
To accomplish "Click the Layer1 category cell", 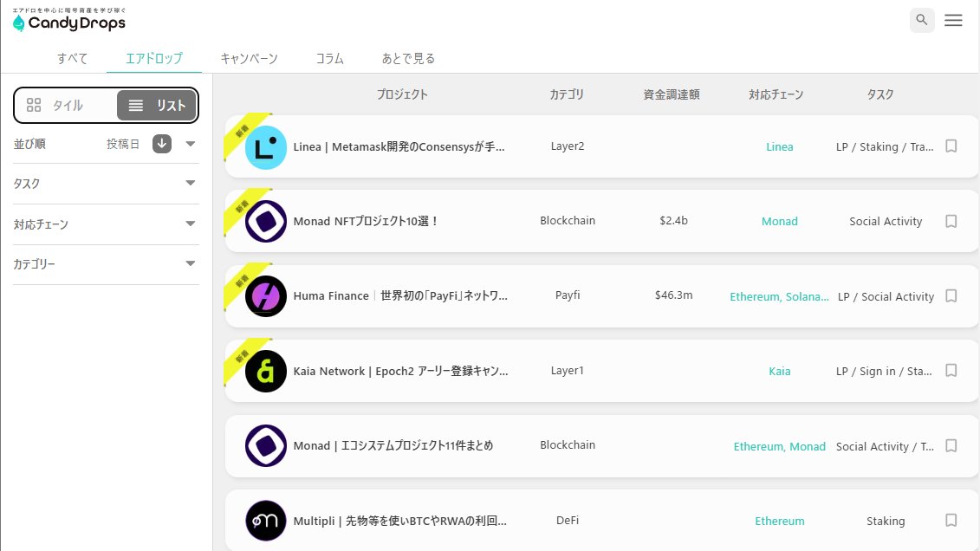I will tap(568, 371).
